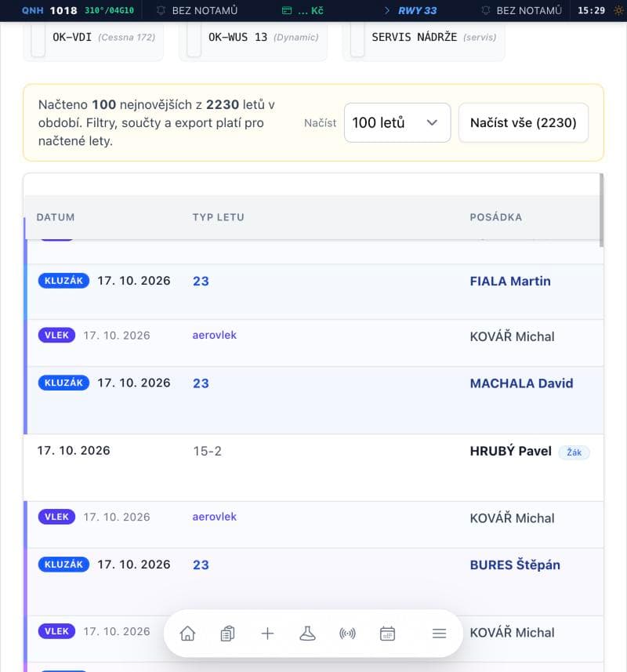Open the FIALA Martin crew link
This screenshot has width=627, height=672.
tap(510, 282)
